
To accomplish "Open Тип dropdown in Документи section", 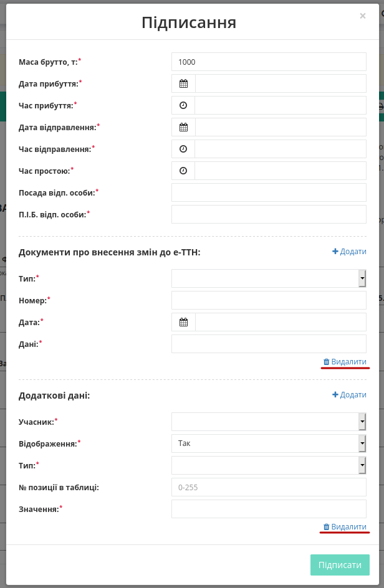I will pyautogui.click(x=269, y=278).
